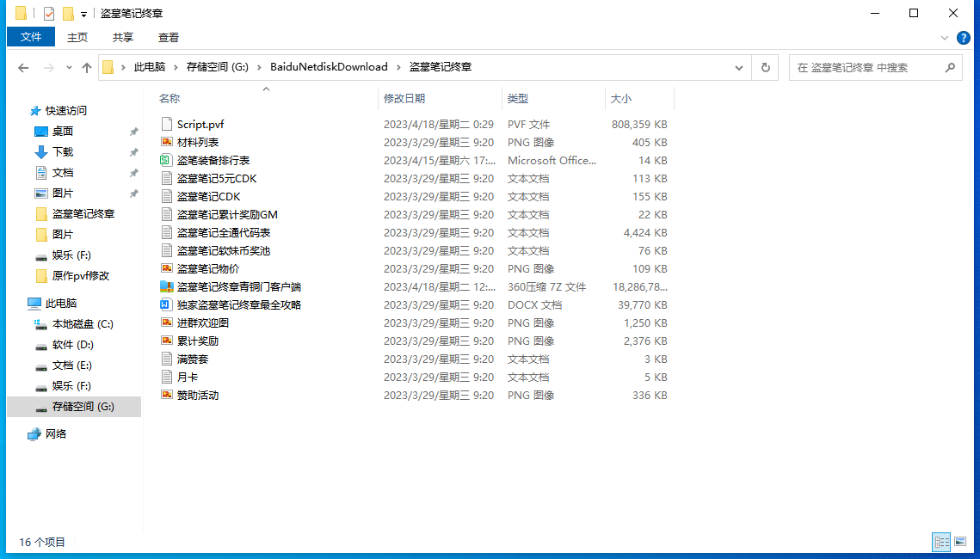
Task: Unpin 桌面 from Quick access
Action: pos(133,132)
